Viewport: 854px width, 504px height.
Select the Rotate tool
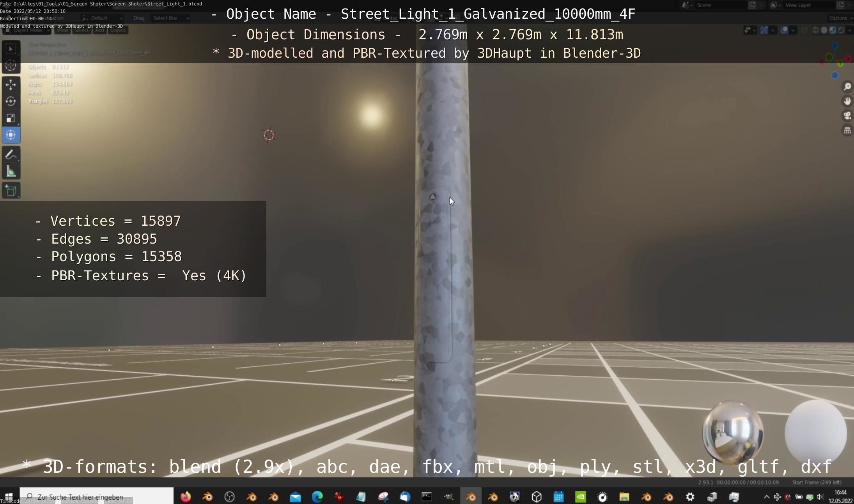[x=11, y=101]
